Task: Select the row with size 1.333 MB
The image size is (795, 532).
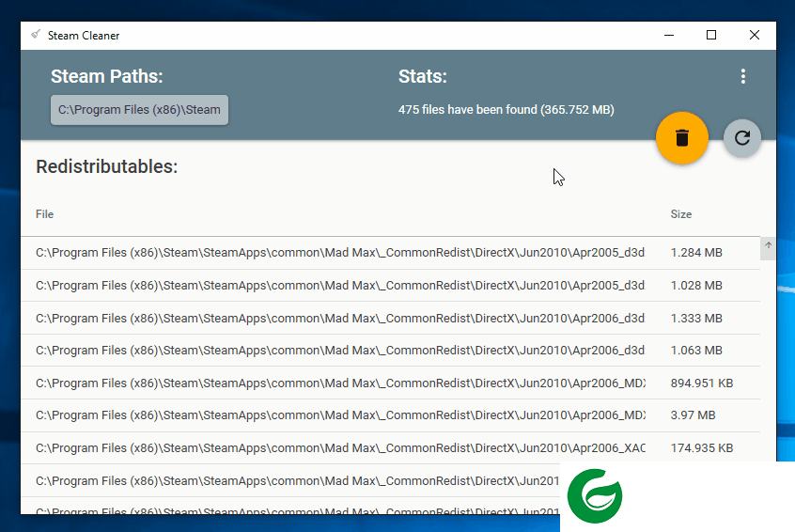Action: pos(390,318)
